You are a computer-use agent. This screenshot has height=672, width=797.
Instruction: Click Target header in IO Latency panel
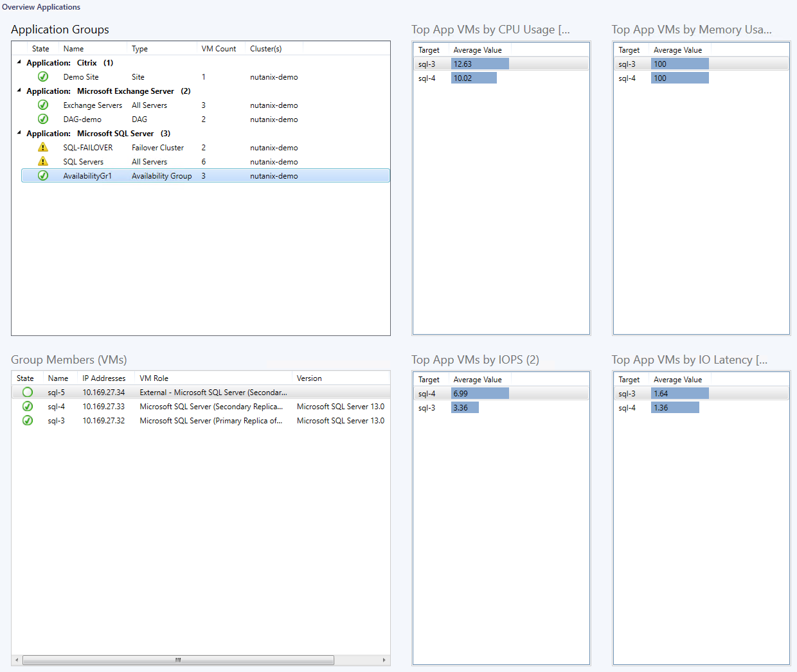tap(629, 380)
